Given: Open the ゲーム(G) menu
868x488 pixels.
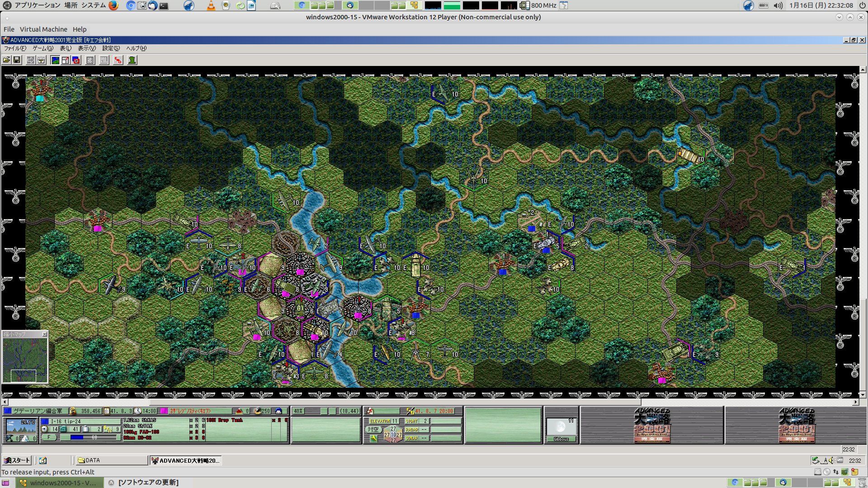Looking at the screenshot, I should (42, 48).
